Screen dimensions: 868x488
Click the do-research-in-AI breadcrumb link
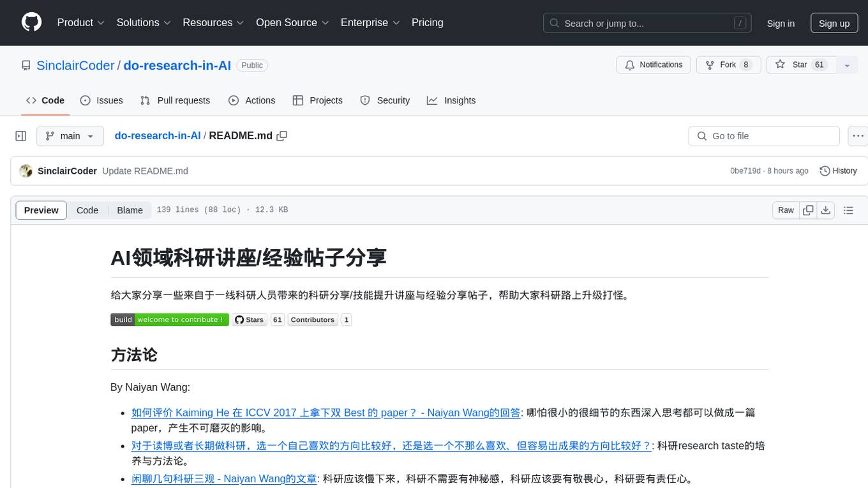(x=158, y=135)
